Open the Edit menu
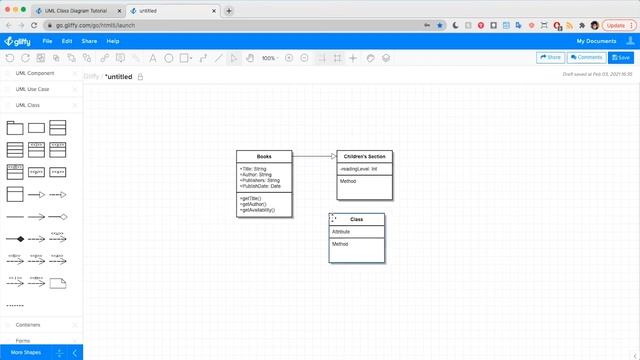 (67, 41)
